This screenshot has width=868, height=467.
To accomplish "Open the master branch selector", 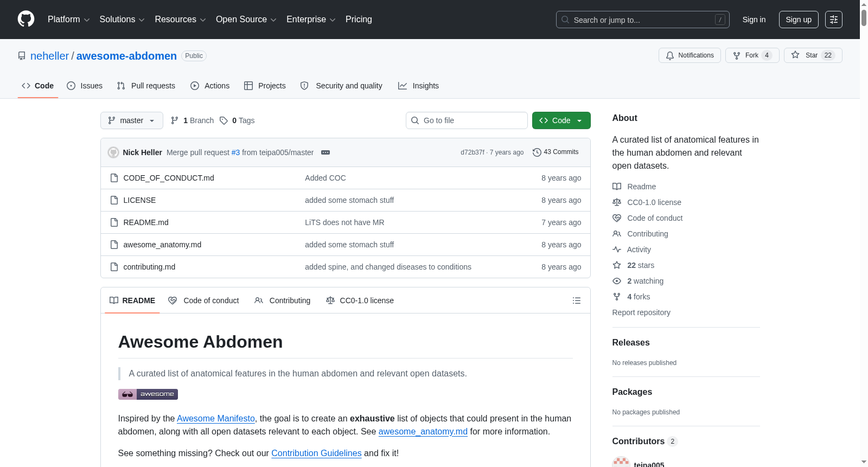I will (132, 120).
